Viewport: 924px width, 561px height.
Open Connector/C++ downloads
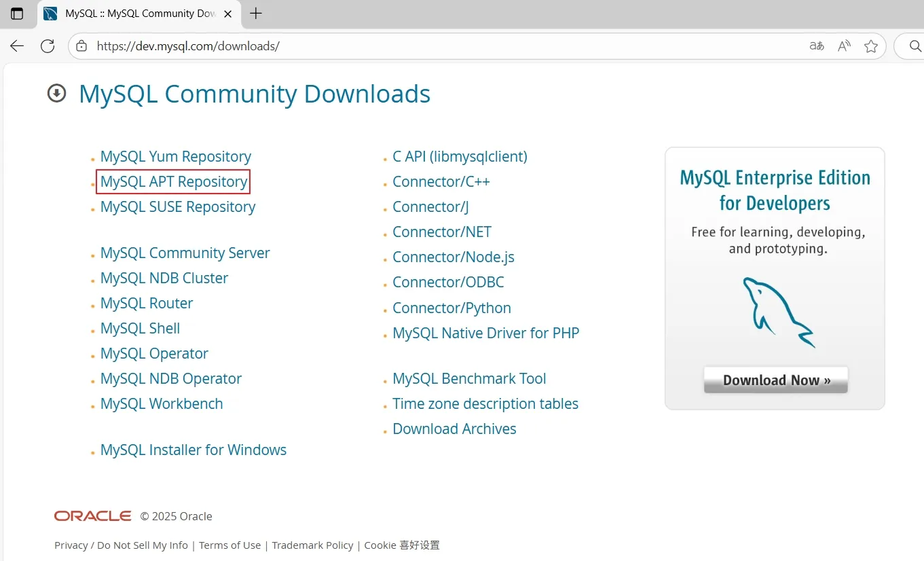(x=441, y=182)
